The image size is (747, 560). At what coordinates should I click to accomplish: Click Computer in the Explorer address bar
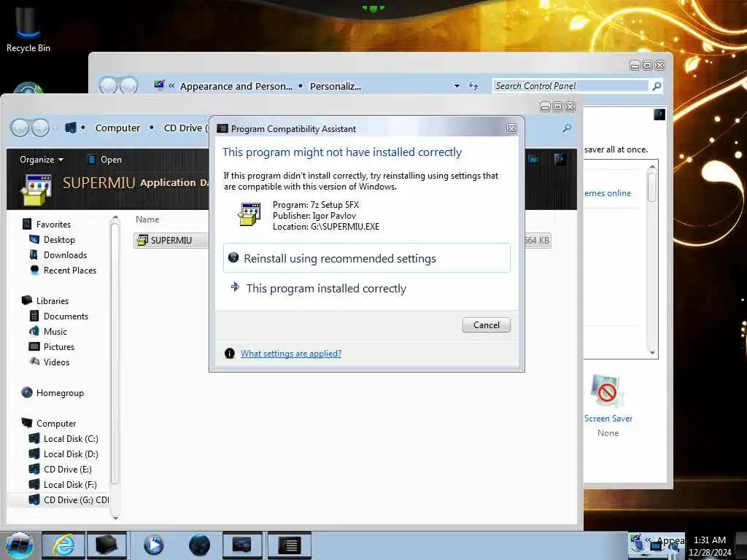(117, 128)
